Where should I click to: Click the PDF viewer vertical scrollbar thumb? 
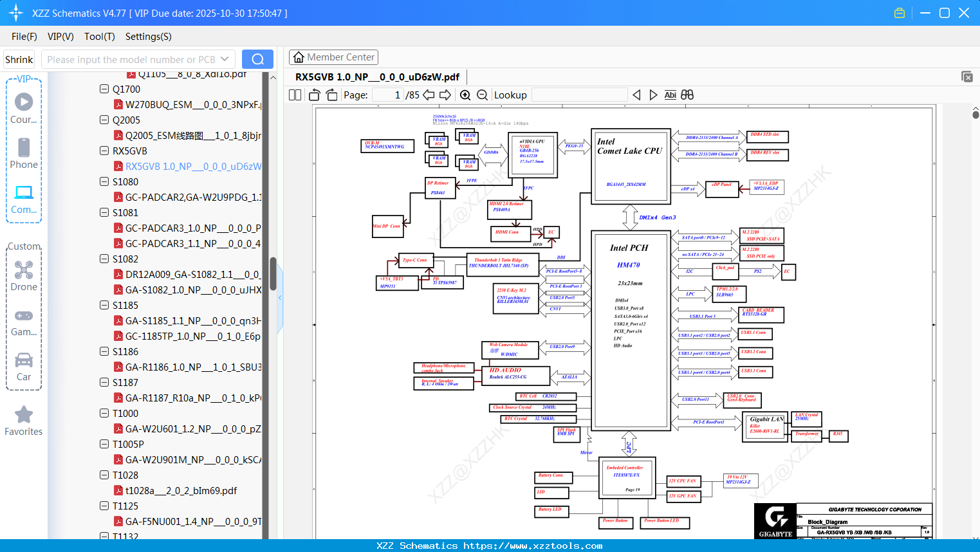[x=975, y=115]
